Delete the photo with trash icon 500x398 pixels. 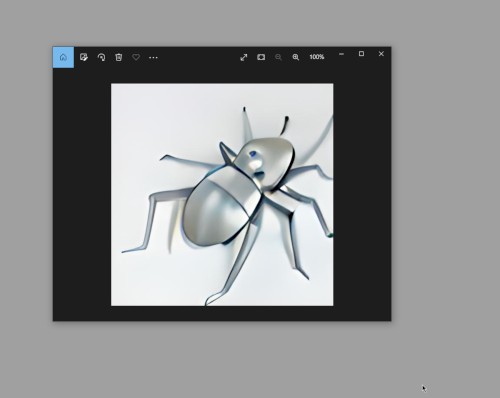coord(119,57)
